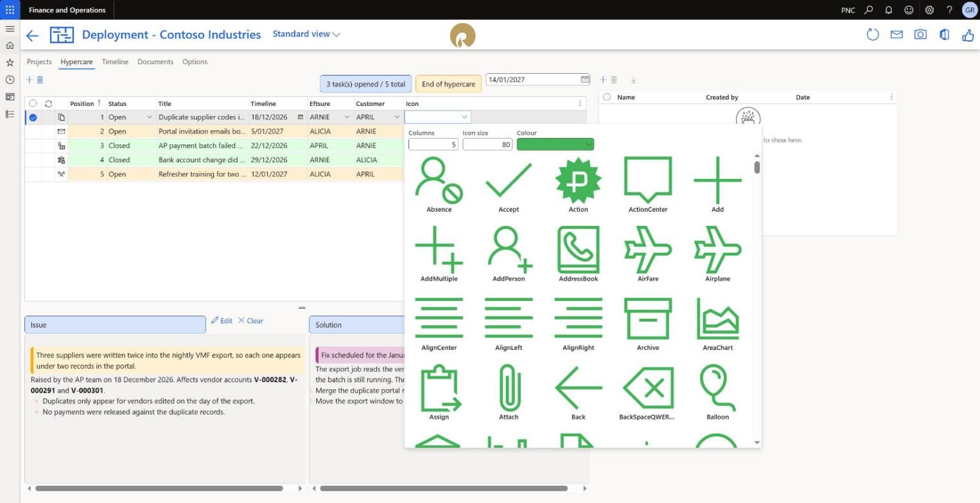Image resolution: width=980 pixels, height=503 pixels.
Task: Pick the Absence icon in picker
Action: click(439, 185)
